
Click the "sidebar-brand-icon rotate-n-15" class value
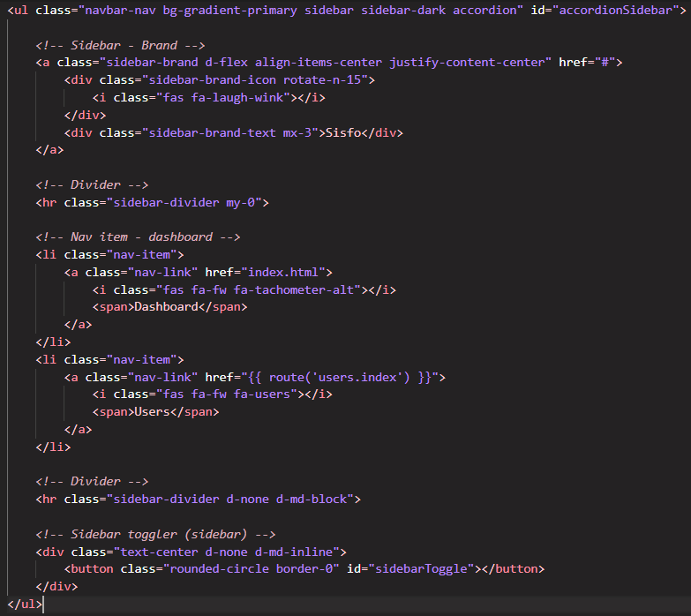254,80
